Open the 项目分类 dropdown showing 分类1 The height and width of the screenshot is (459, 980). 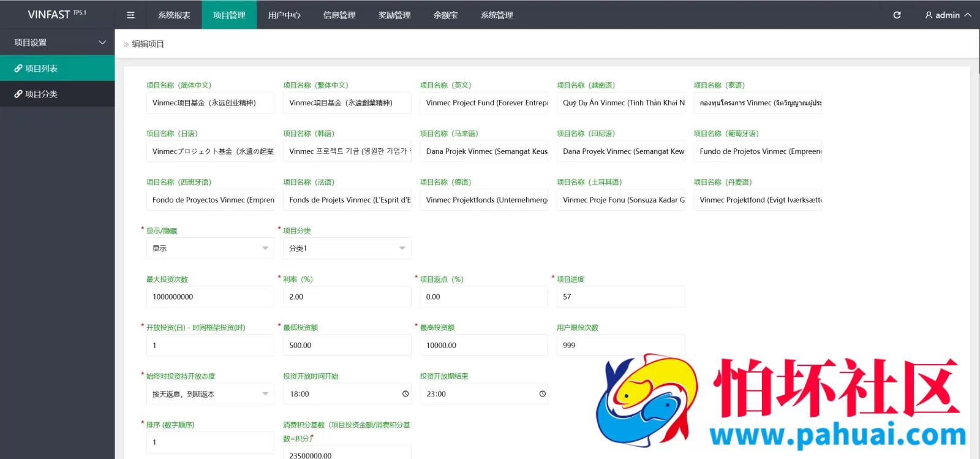[x=347, y=248]
